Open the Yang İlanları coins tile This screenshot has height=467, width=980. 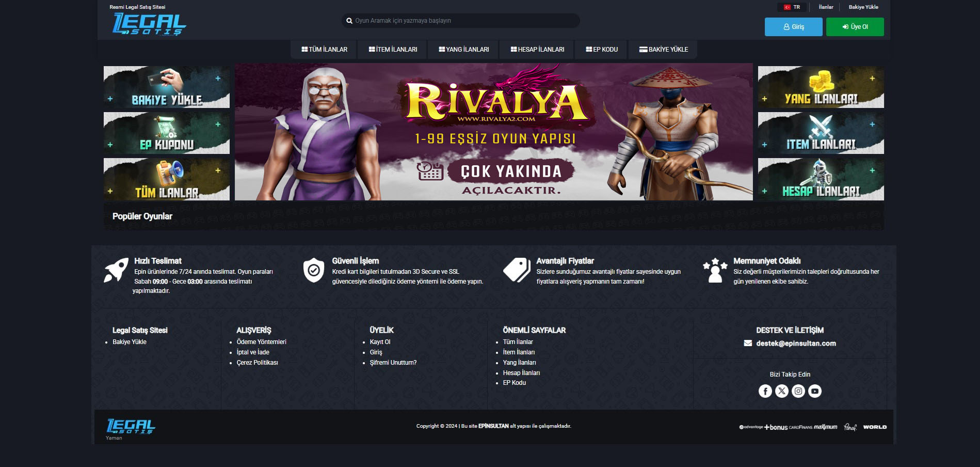tap(821, 87)
